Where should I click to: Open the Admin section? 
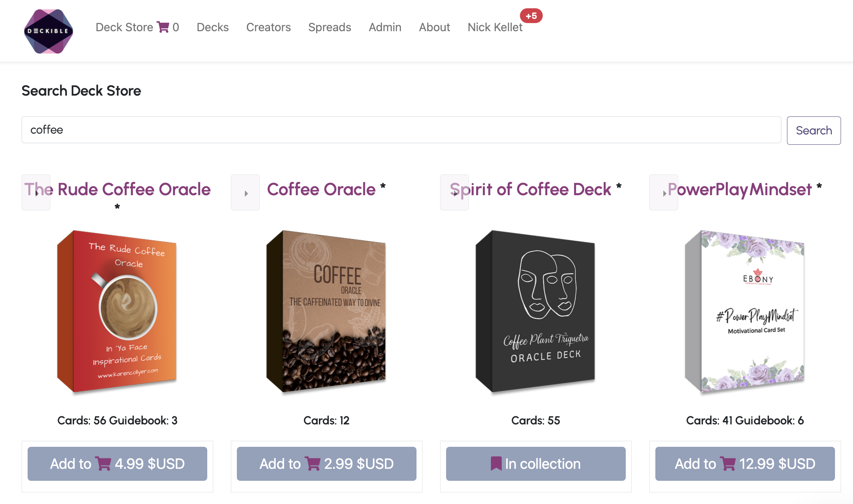385,27
